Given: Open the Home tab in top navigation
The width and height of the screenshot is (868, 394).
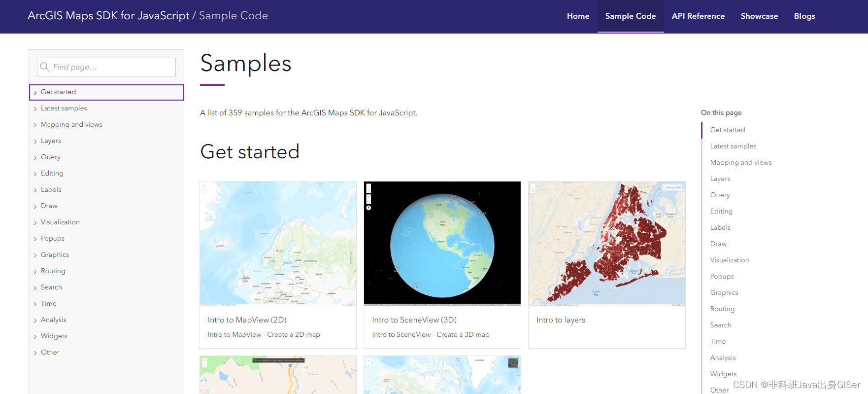Looking at the screenshot, I should [578, 16].
